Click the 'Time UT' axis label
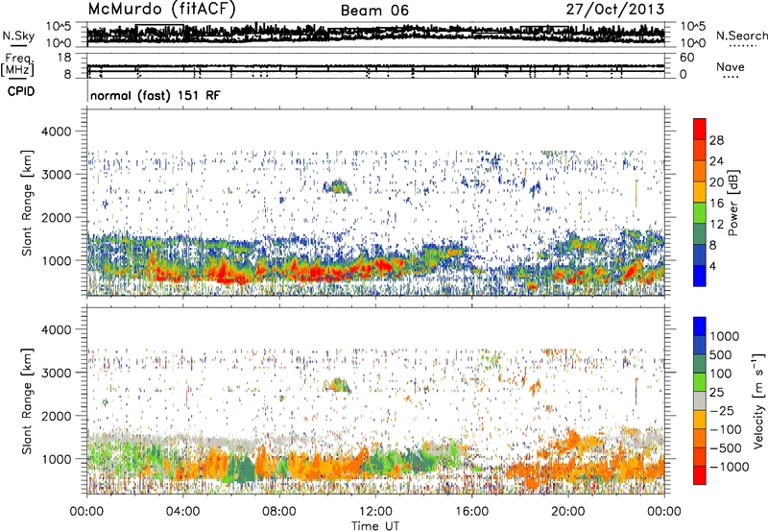 (x=375, y=526)
